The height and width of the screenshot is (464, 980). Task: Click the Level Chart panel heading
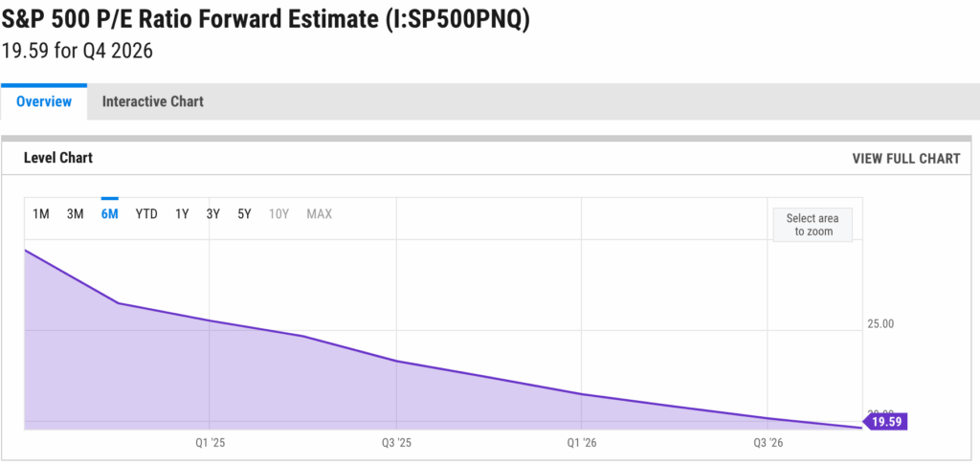coord(58,158)
